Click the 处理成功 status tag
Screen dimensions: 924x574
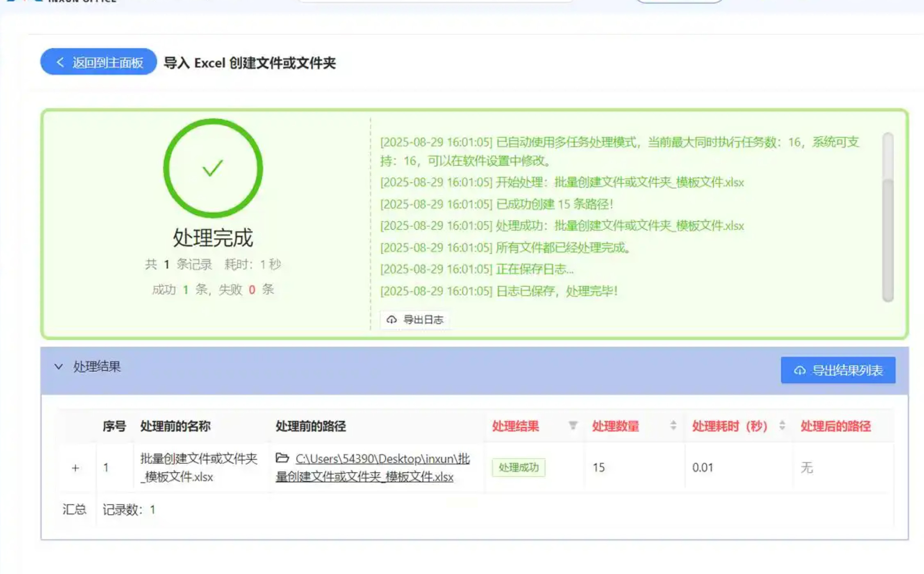click(x=518, y=467)
